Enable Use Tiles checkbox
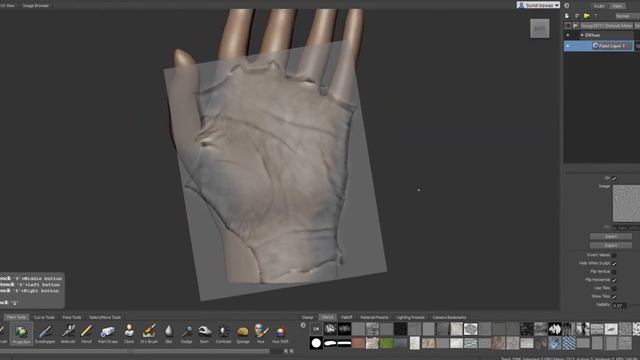Viewport: 640px width, 360px height. point(614,288)
